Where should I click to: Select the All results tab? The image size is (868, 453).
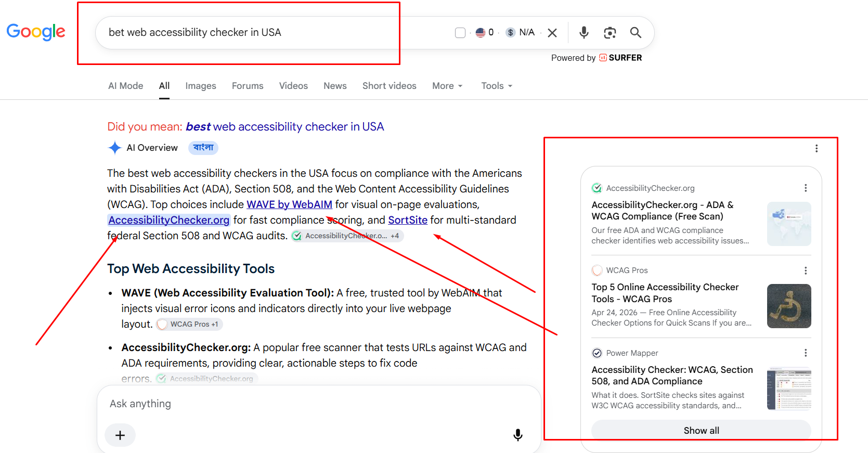(x=164, y=86)
